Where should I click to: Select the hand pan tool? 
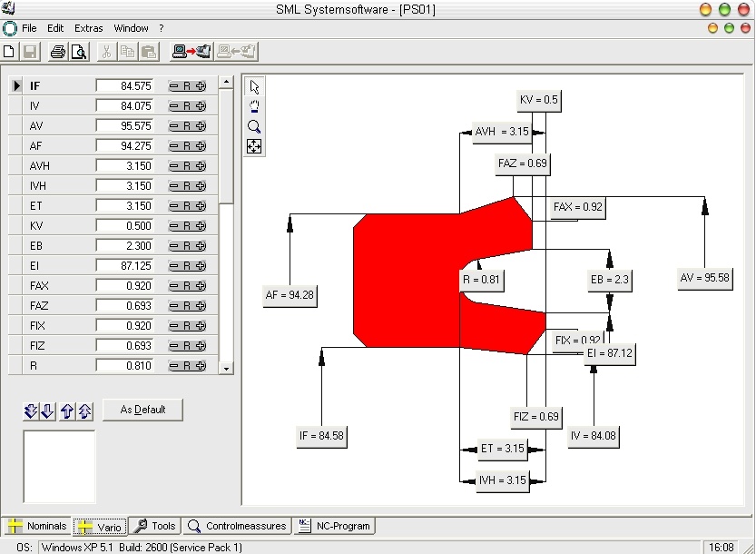point(254,106)
